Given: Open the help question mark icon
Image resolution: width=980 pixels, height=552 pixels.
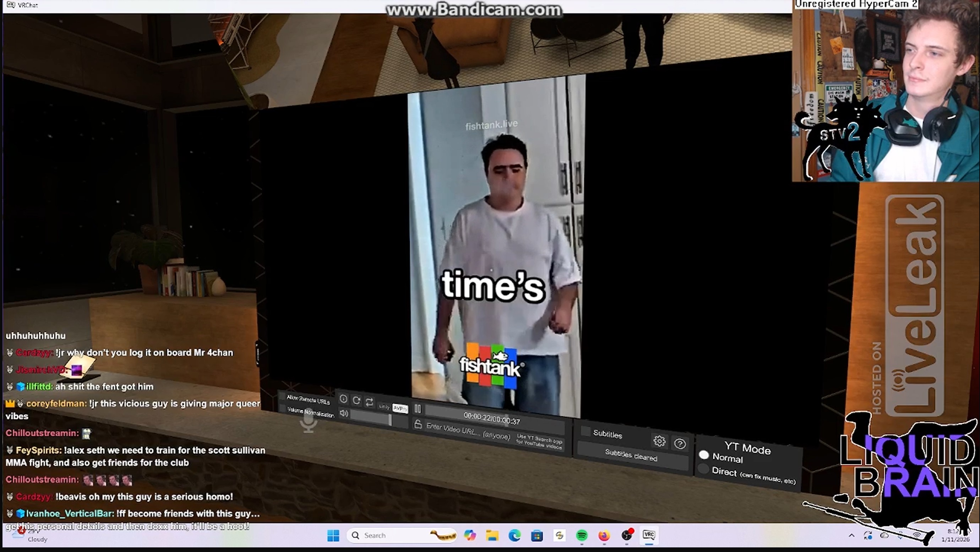Looking at the screenshot, I should point(680,444).
